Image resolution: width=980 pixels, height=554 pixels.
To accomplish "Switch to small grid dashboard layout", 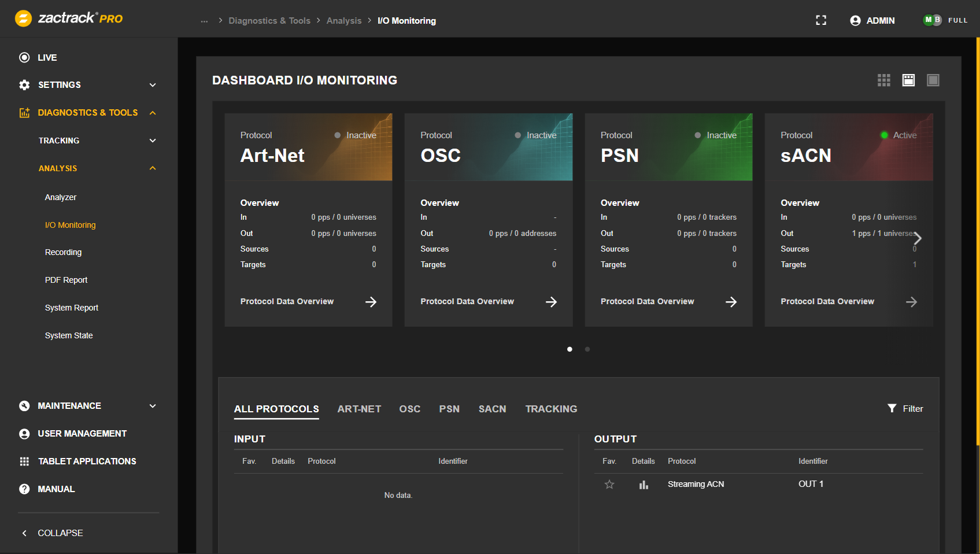I will (x=884, y=80).
